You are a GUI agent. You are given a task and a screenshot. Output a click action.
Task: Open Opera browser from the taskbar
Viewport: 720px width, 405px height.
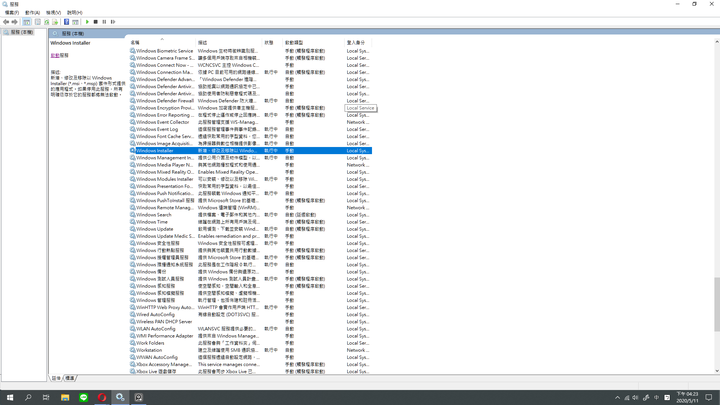pos(101,397)
